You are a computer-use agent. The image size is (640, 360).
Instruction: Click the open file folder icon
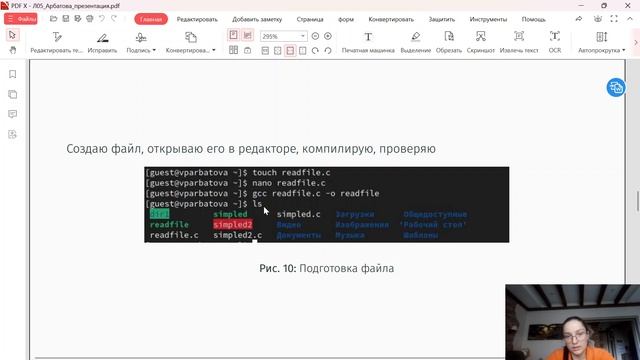point(53,19)
